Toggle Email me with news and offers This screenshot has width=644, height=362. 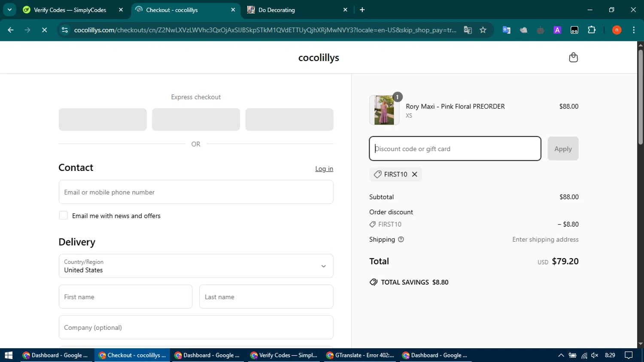pyautogui.click(x=63, y=216)
